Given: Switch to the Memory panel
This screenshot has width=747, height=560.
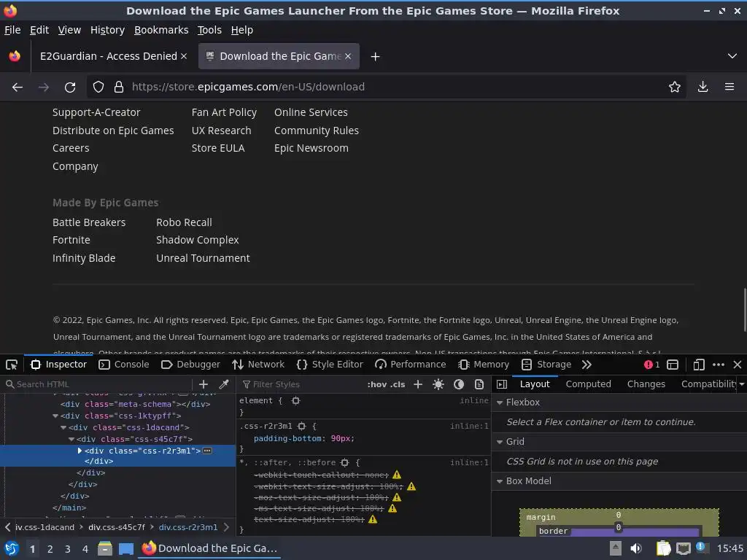Looking at the screenshot, I should tap(484, 365).
